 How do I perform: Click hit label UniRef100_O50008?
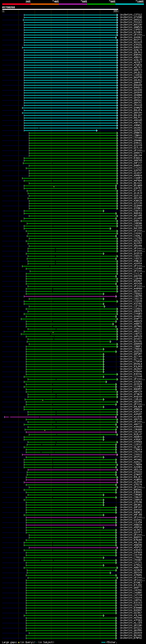[x=131, y=105]
